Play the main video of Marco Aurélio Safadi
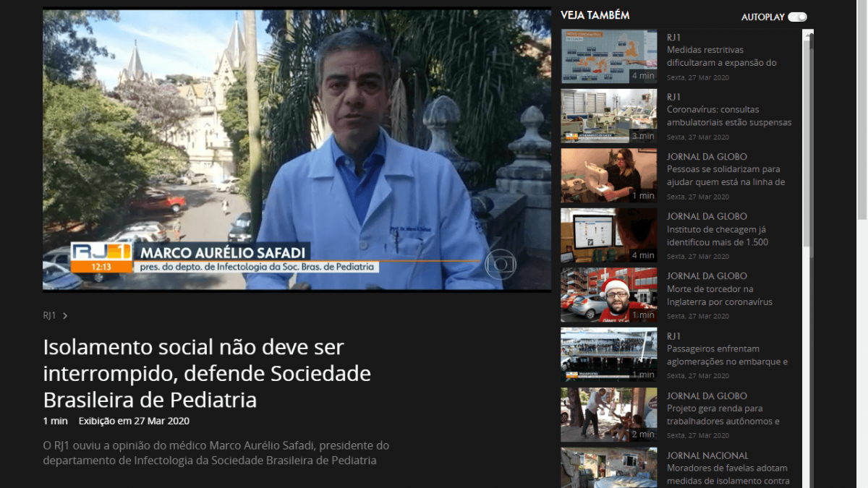 pos(297,150)
